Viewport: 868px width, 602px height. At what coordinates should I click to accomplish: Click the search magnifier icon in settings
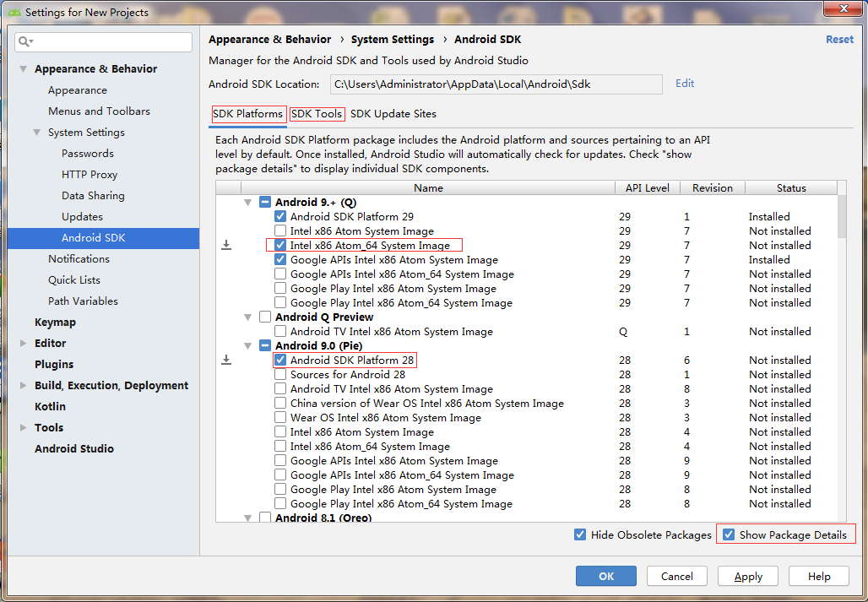click(25, 41)
